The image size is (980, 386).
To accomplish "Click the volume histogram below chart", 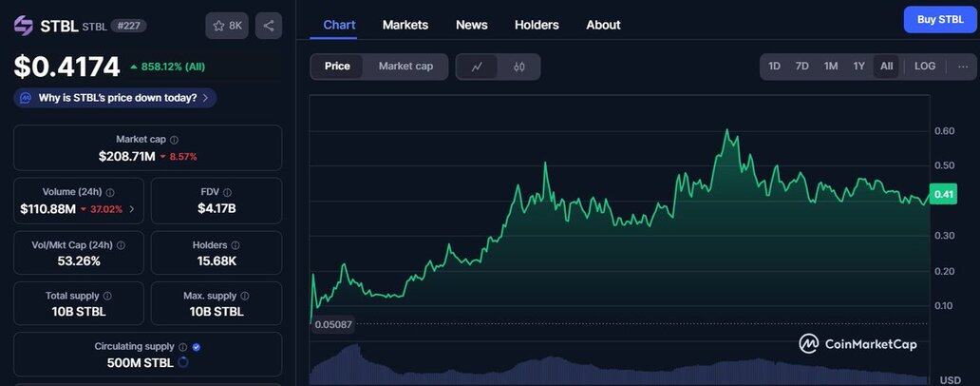I will pos(619,365).
